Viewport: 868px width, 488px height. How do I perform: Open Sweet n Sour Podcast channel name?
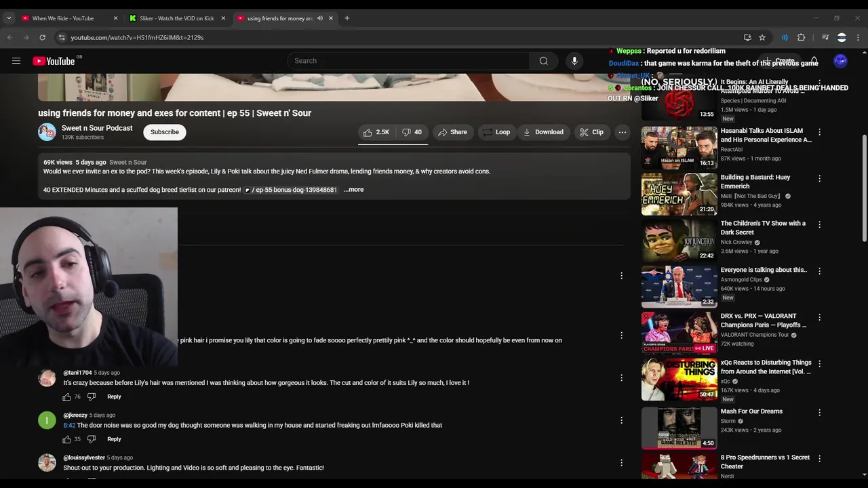tap(97, 128)
